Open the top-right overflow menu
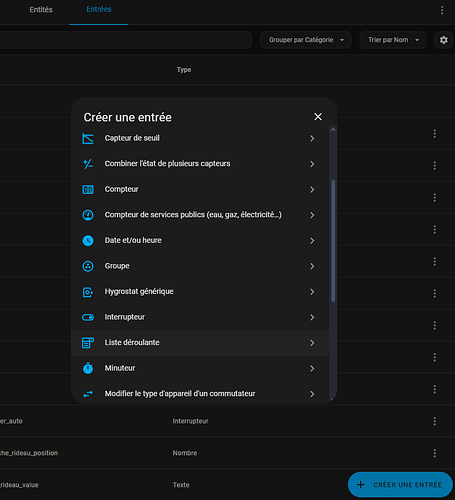The width and height of the screenshot is (455, 500). click(442, 10)
